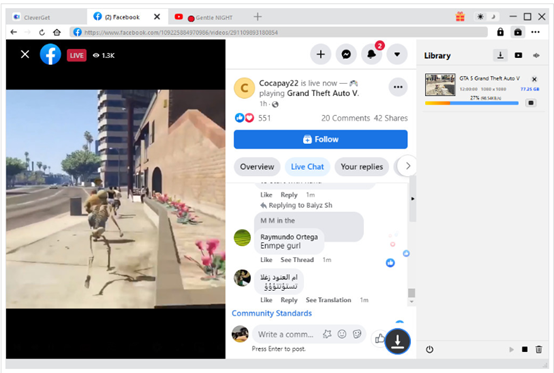Click the LIVE badge on video
This screenshot has width=554, height=373.
[77, 55]
